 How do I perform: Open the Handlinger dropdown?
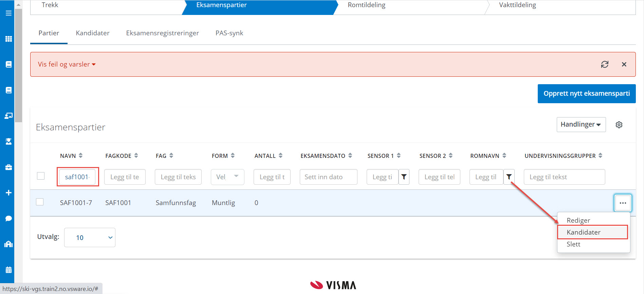pos(581,125)
